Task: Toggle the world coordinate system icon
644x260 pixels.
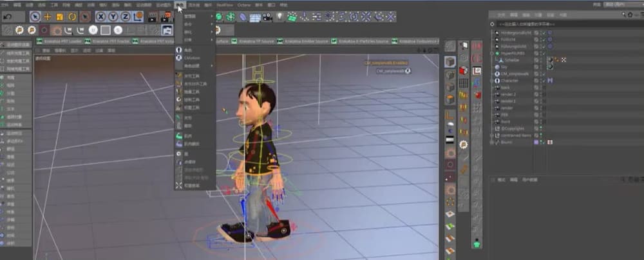Action: coord(138,17)
